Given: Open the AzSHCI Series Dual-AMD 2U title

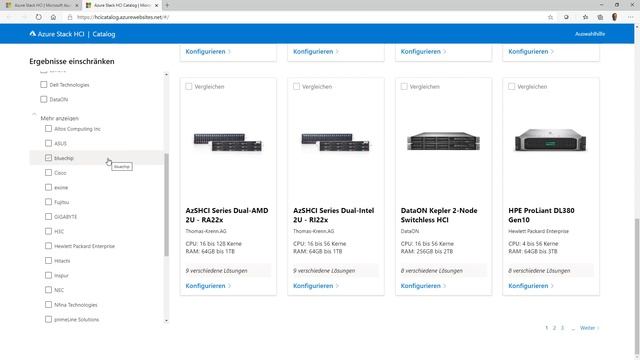Looking at the screenshot, I should click(227, 215).
